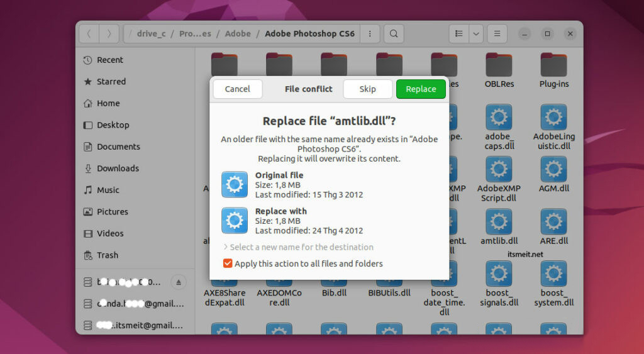Screen dimensions: 644x354
Task: Click the search magnifier icon in toolbar
Action: click(394, 34)
